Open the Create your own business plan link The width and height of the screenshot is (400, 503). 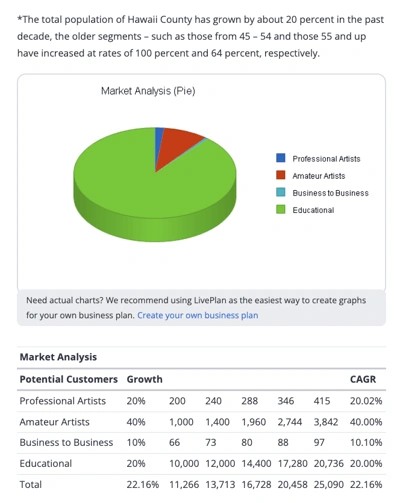click(198, 315)
